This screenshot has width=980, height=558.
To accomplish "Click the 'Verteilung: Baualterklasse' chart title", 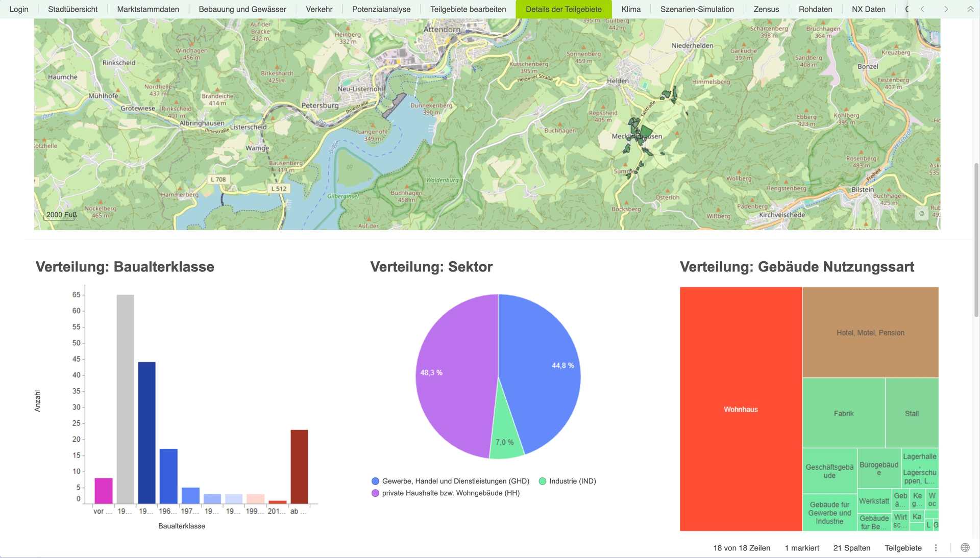I will tap(125, 267).
